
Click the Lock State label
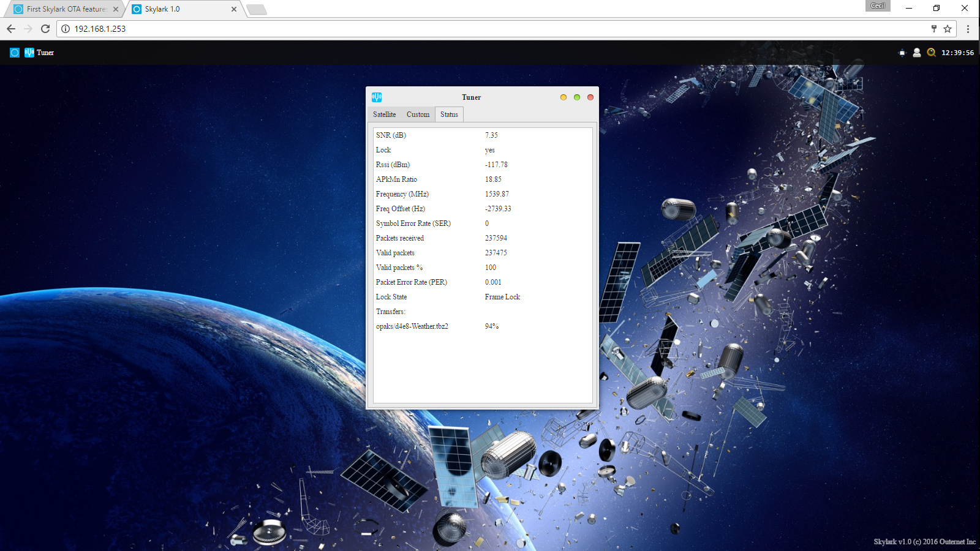(391, 297)
